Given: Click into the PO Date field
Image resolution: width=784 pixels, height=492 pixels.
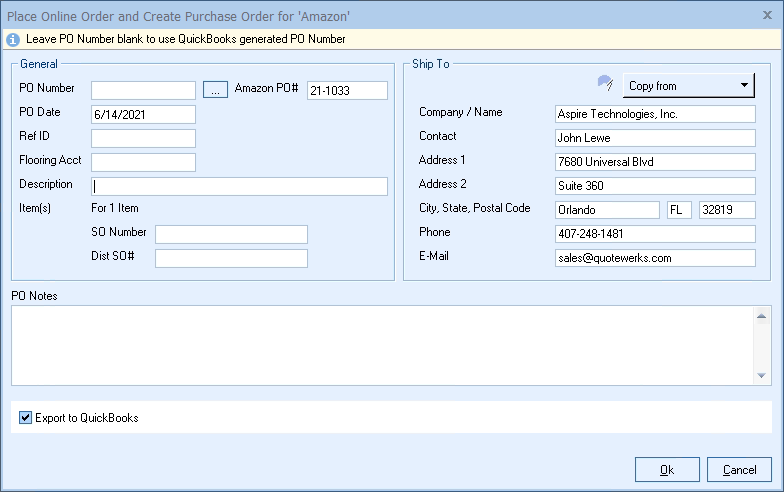Looking at the screenshot, I should pyautogui.click(x=143, y=114).
